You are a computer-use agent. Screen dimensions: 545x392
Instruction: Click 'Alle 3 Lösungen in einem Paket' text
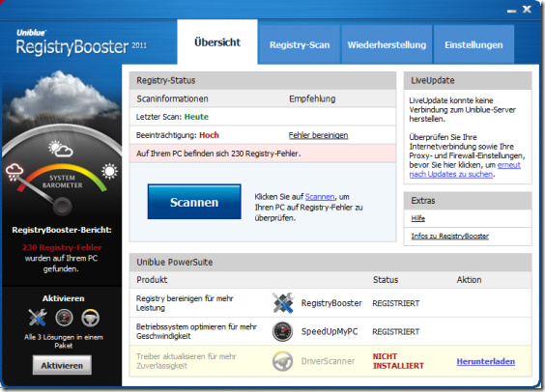pos(64,341)
